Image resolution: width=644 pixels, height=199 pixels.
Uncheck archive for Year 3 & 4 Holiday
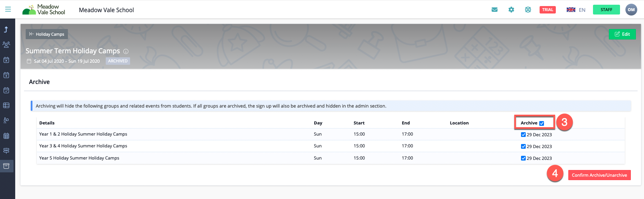523,146
